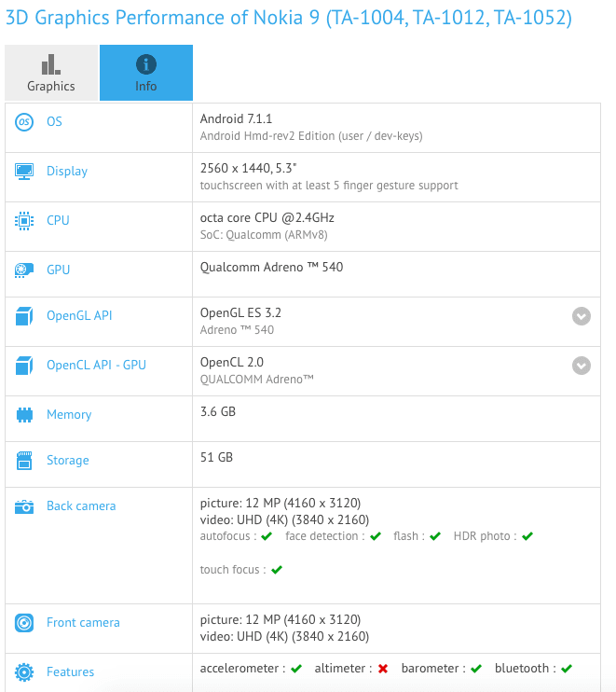This screenshot has width=616, height=692.
Task: Click the OS row icon
Action: 24,122
